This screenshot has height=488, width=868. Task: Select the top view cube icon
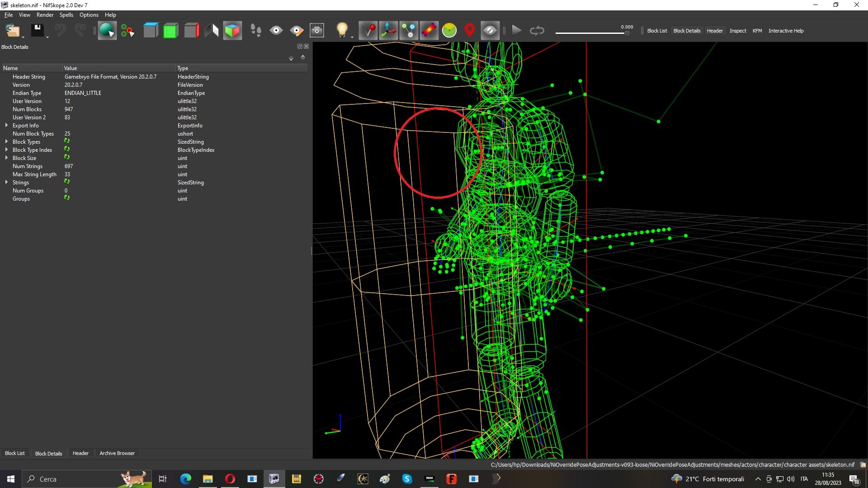[x=151, y=31]
